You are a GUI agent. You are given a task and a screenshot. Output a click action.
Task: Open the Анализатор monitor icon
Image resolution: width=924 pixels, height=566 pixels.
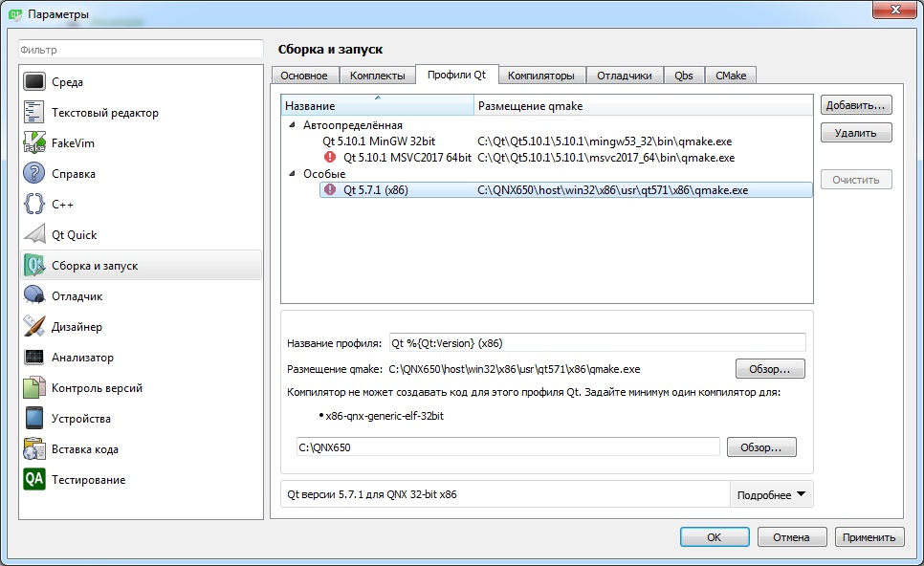click(34, 357)
